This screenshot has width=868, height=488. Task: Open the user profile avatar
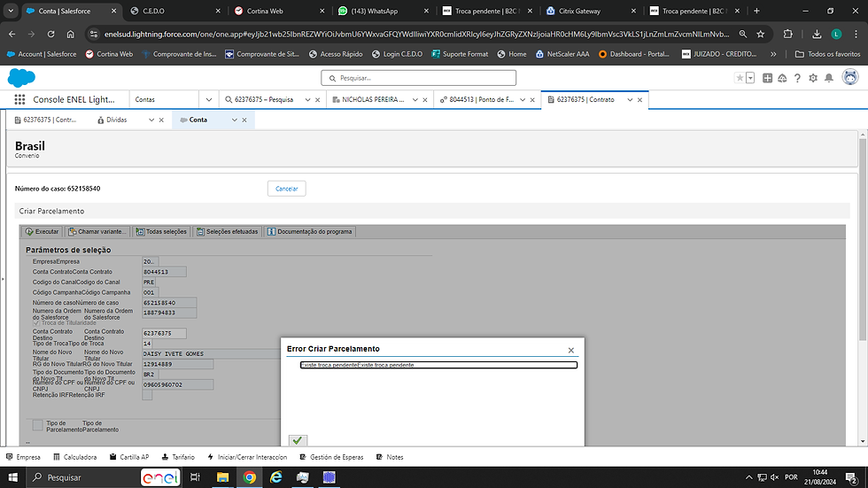click(x=849, y=77)
